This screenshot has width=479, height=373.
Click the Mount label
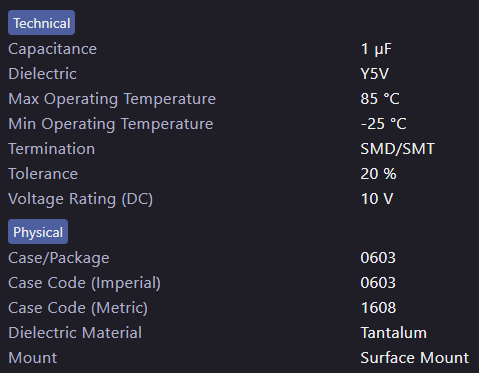[33, 358]
